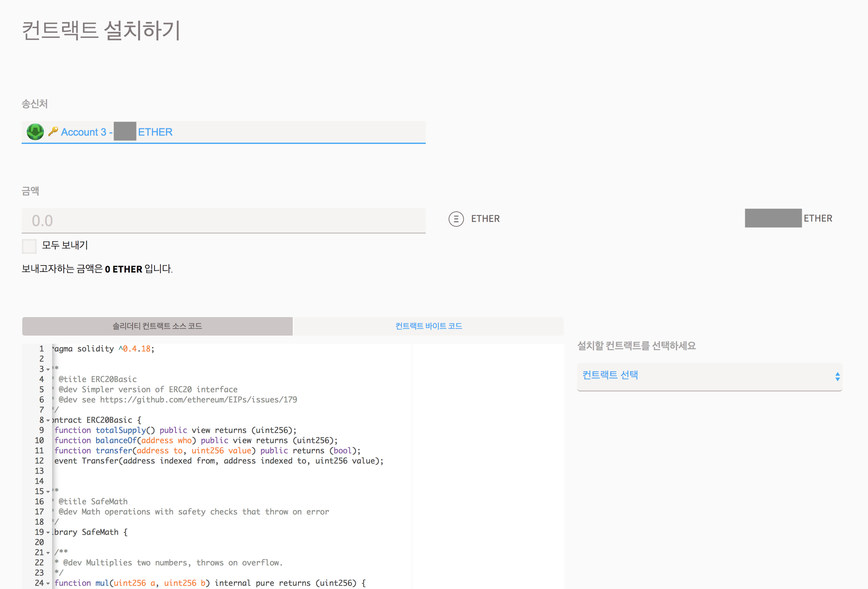Open the Account 3 sender dropdown
The width and height of the screenshot is (868, 589).
tap(223, 132)
